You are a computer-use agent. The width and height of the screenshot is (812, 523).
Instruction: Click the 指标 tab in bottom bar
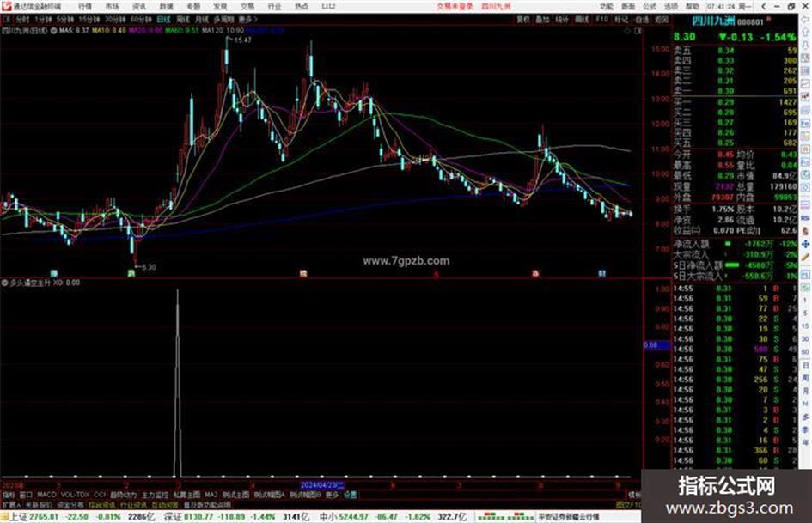pos(9,495)
